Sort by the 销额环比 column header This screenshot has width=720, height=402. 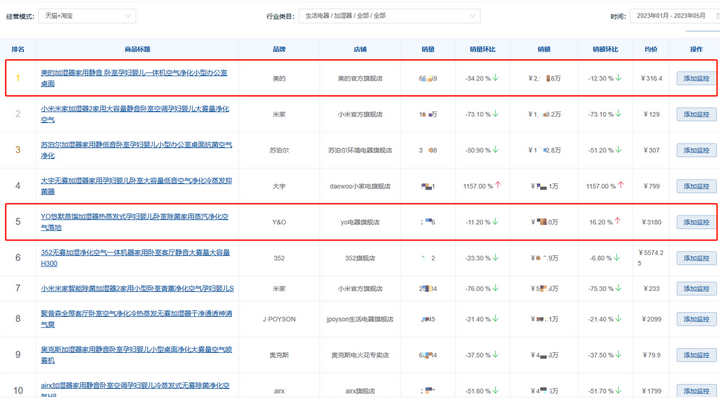coord(605,49)
